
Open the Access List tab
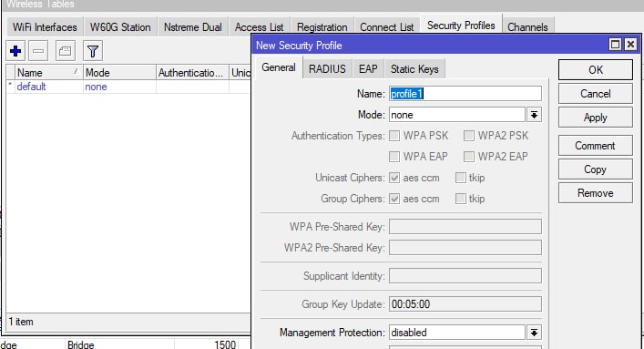[x=260, y=27]
